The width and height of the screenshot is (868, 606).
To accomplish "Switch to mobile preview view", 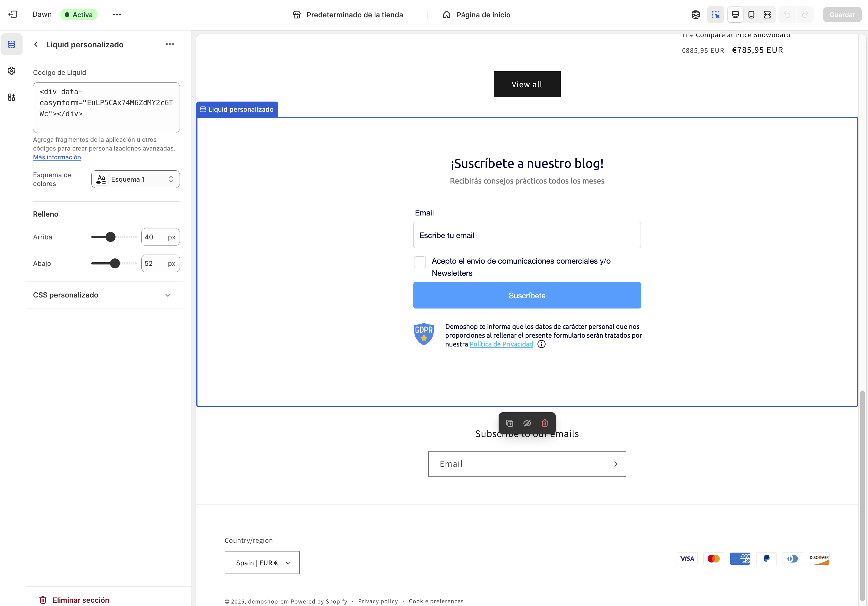I will point(752,14).
